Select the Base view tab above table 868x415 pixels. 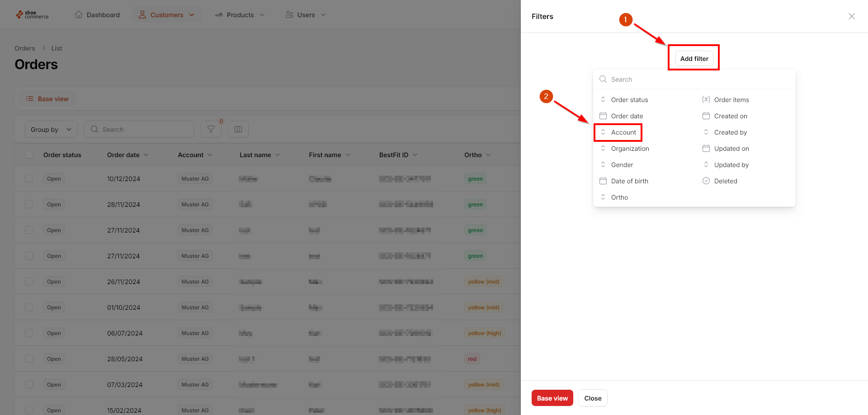pos(47,98)
